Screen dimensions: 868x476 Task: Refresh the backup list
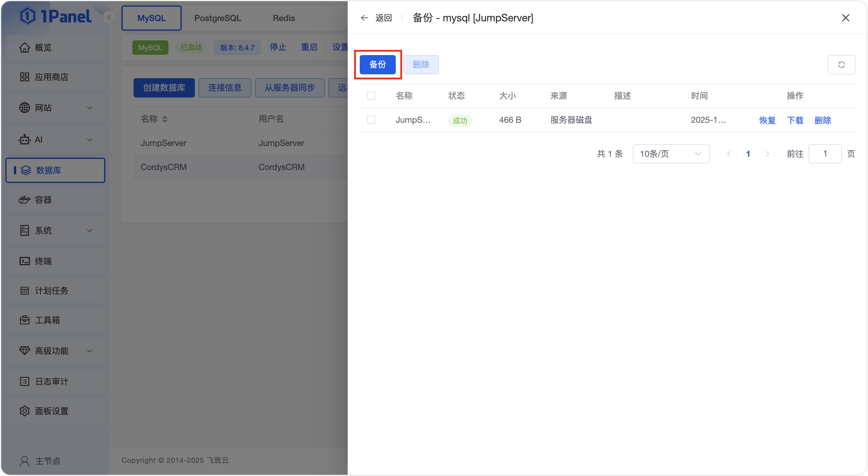click(841, 65)
